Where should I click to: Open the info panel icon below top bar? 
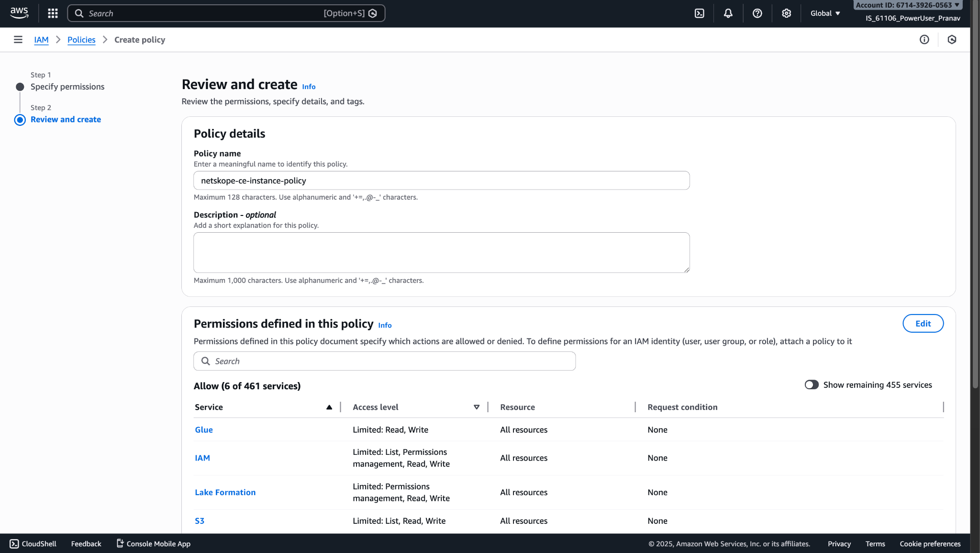pos(924,40)
